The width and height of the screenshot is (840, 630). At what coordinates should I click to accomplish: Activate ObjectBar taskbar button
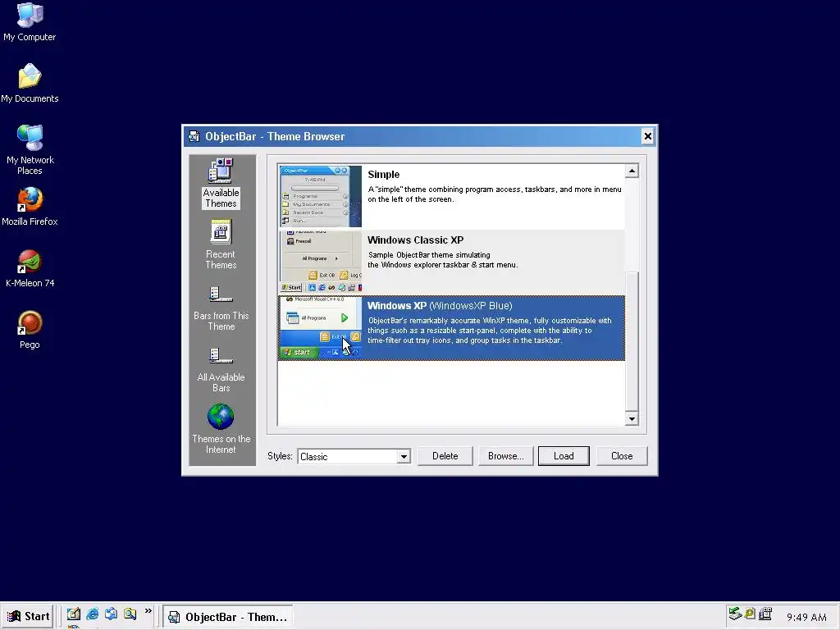228,617
